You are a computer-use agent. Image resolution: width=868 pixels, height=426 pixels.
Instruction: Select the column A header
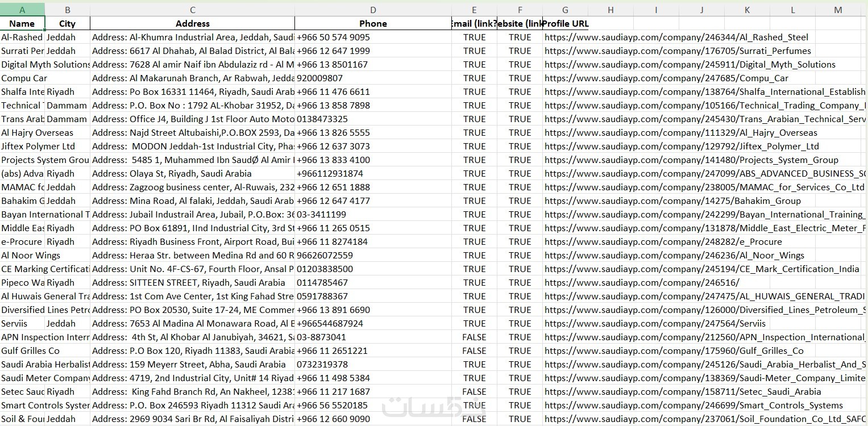[x=22, y=10]
